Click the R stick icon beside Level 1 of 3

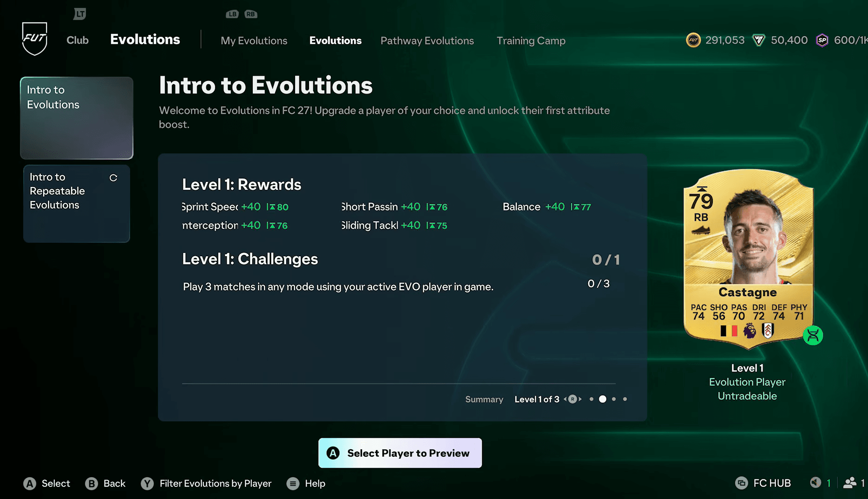pyautogui.click(x=572, y=399)
